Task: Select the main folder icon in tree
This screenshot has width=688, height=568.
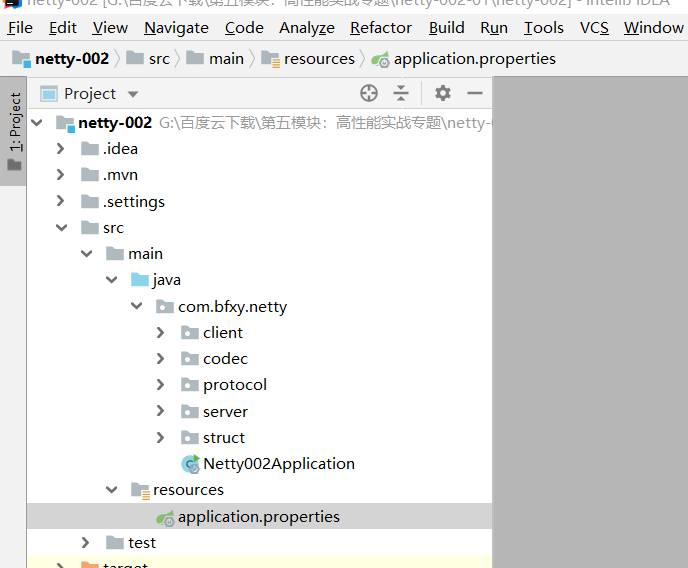Action: (115, 253)
